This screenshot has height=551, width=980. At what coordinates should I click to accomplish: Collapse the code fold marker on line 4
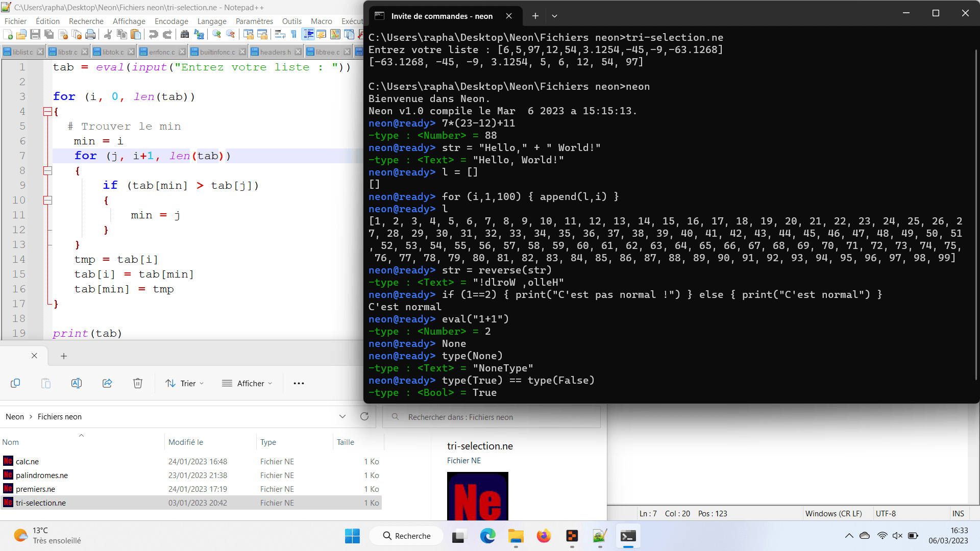point(47,111)
